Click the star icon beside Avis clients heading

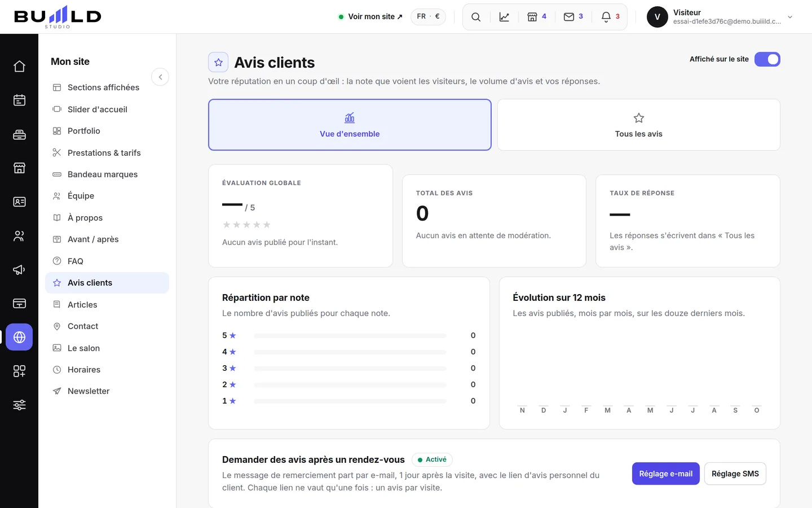[x=218, y=62]
